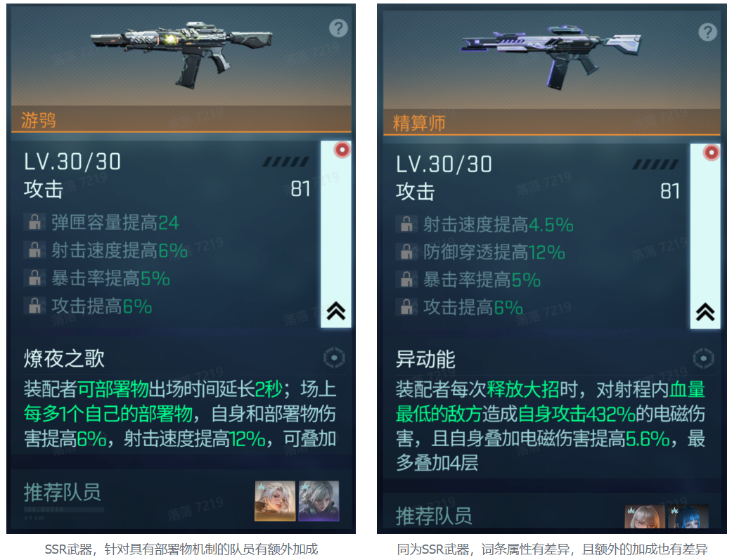732x560 pixels.
Task: Click the help question mark on 精算师 card
Action: coord(707,32)
